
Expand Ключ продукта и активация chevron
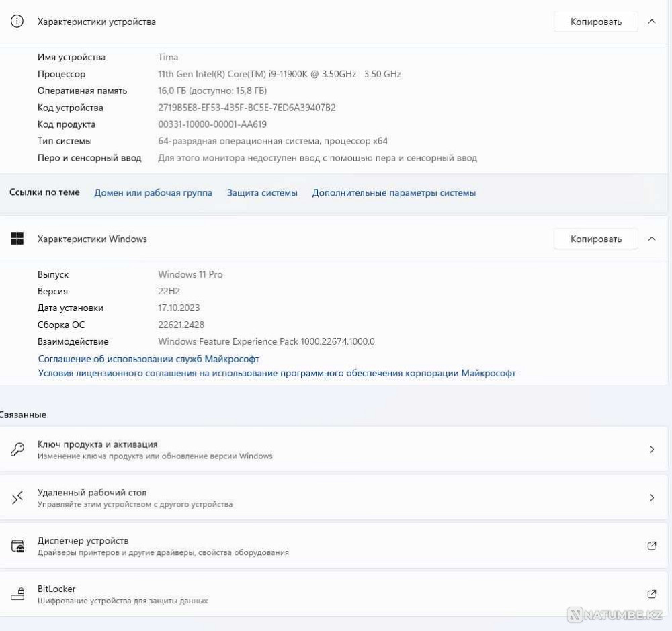651,450
